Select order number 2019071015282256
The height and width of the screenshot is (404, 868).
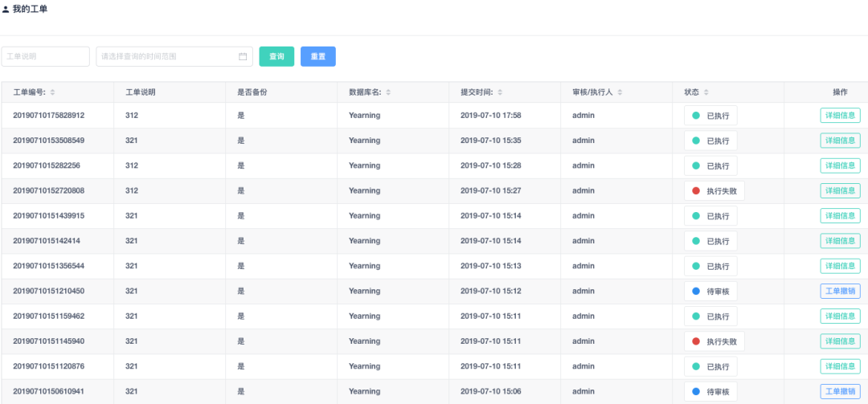(47, 165)
